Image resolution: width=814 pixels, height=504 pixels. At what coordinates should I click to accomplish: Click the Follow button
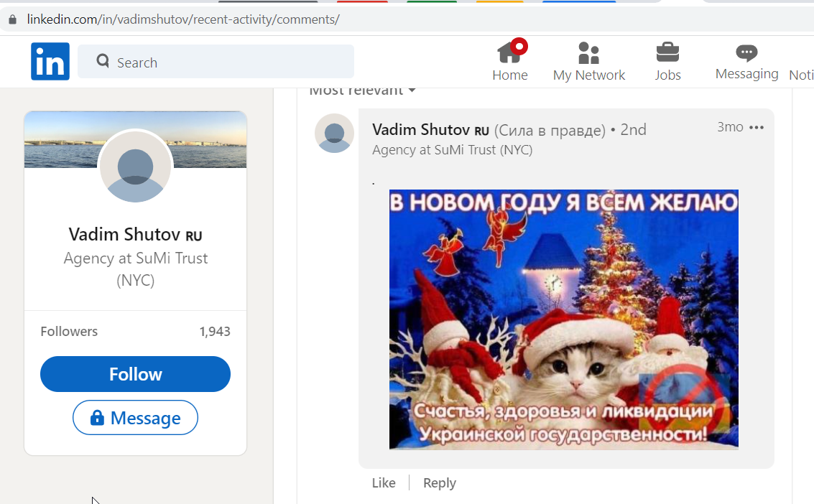(136, 374)
